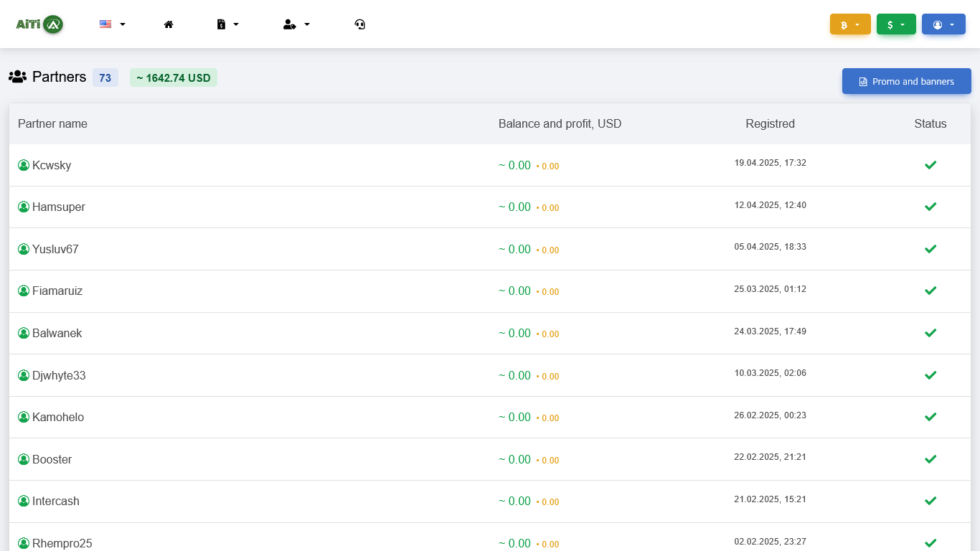Click the status checkmark in Fiamaruiz row

[930, 291]
